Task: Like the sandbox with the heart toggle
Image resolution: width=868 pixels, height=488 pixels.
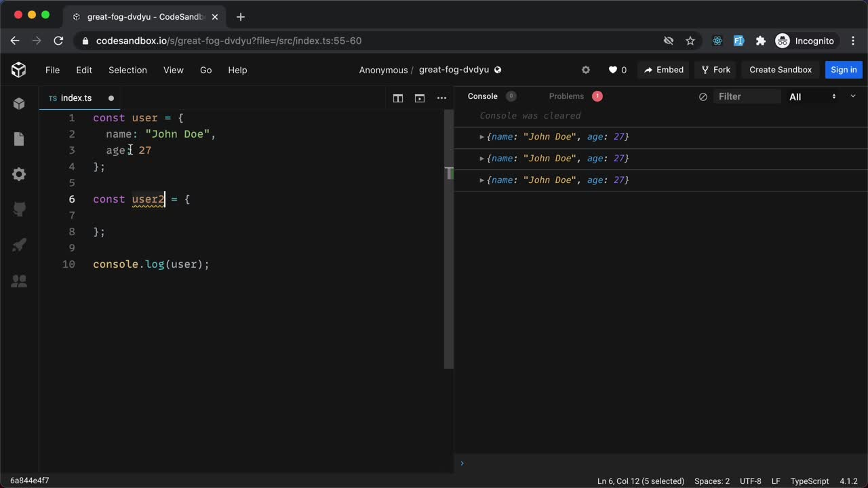Action: 611,69
